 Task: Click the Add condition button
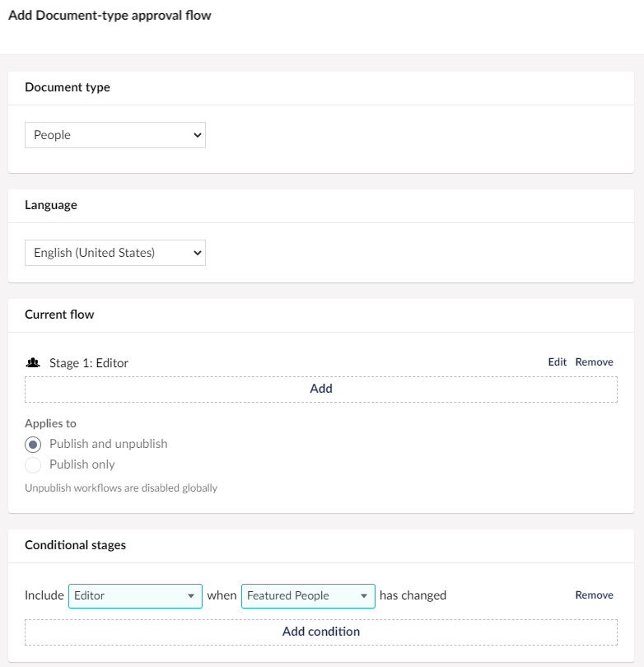[321, 632]
